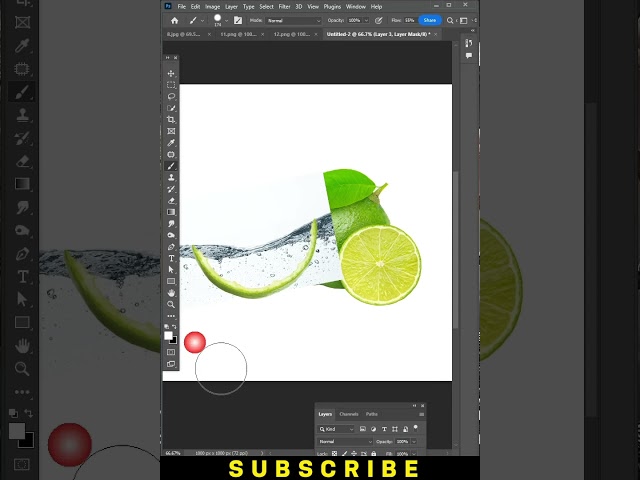Swap foreground and background colors
The width and height of the screenshot is (640, 480).
click(x=175, y=327)
